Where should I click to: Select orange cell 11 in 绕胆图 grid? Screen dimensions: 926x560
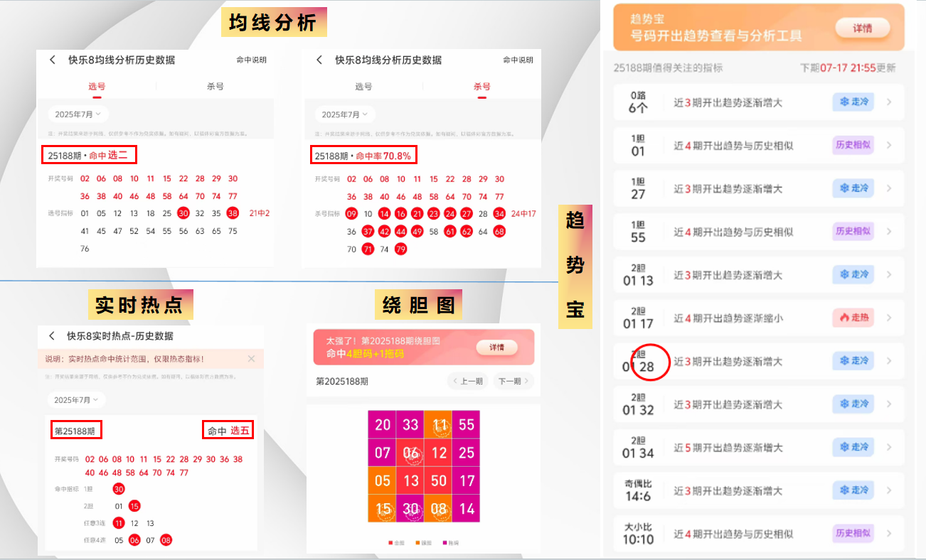coord(438,424)
